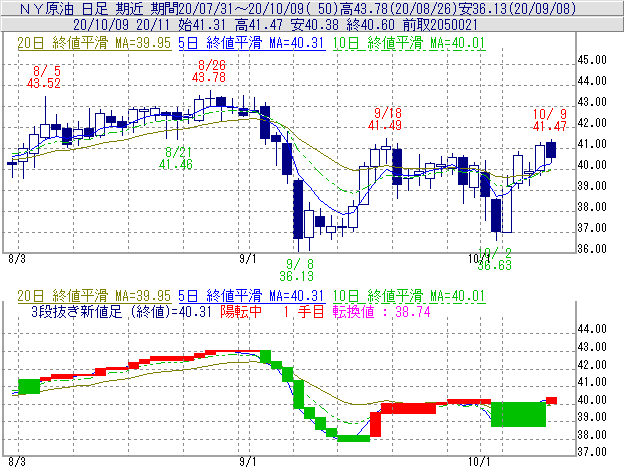
Task: Click the last small red block at 40.00
Action: [551, 400]
